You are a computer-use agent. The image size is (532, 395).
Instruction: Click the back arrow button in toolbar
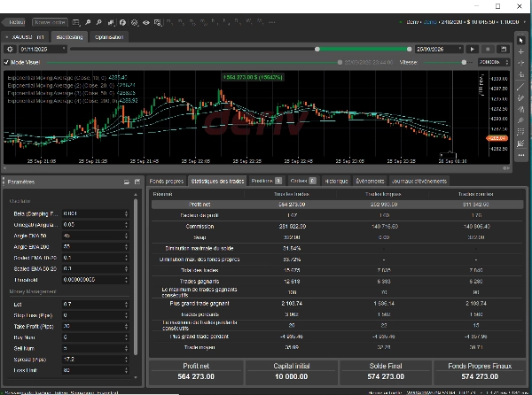tap(14, 22)
